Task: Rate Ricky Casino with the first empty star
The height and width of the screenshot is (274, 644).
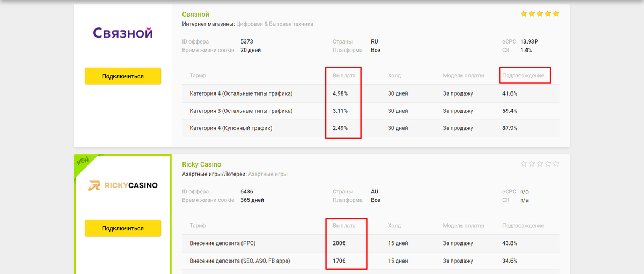Action: (x=524, y=164)
